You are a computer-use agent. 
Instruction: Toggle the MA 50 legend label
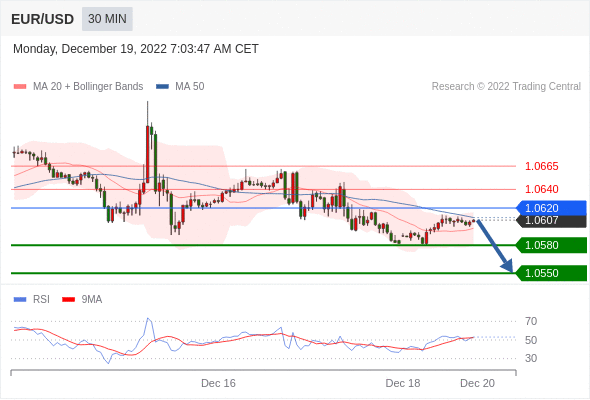(190, 87)
